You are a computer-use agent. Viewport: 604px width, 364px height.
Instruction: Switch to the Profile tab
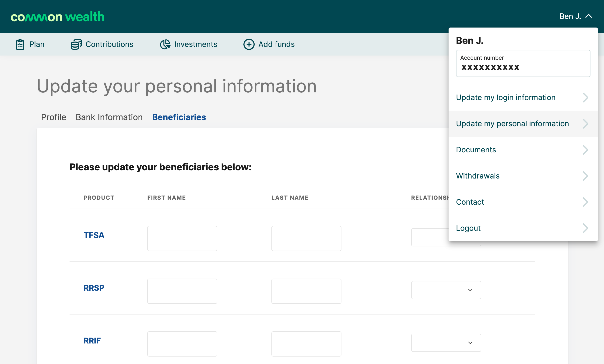pyautogui.click(x=53, y=117)
